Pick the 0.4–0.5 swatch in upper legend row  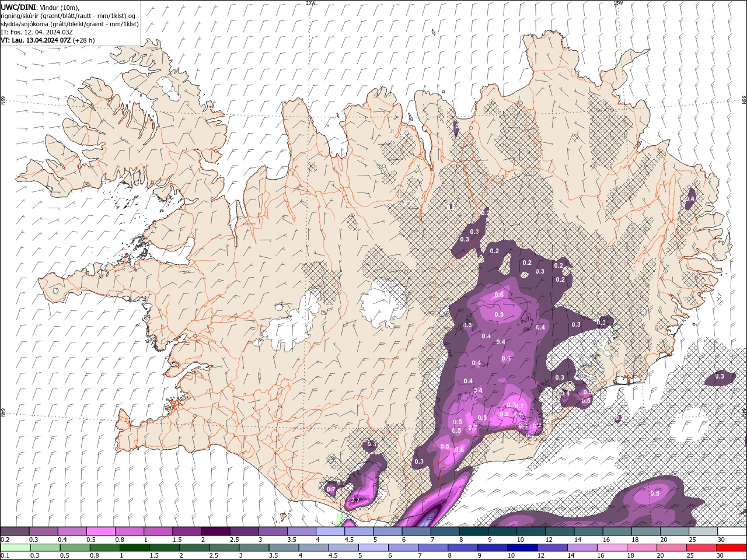(x=72, y=531)
